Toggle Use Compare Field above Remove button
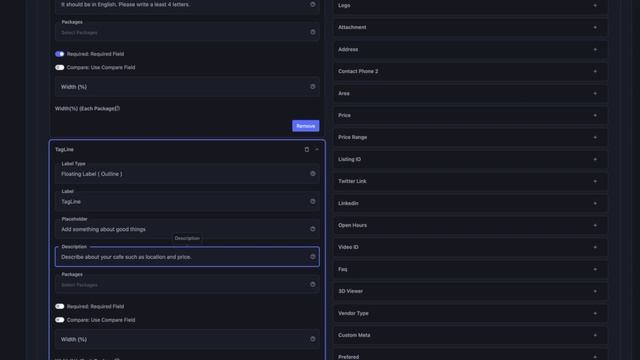 click(60, 67)
